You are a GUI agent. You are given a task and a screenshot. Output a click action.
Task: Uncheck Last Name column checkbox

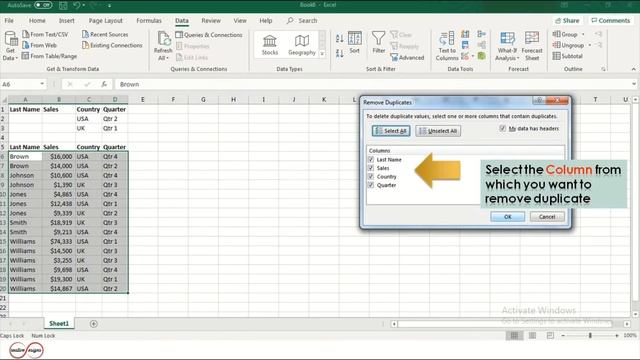[x=371, y=159]
